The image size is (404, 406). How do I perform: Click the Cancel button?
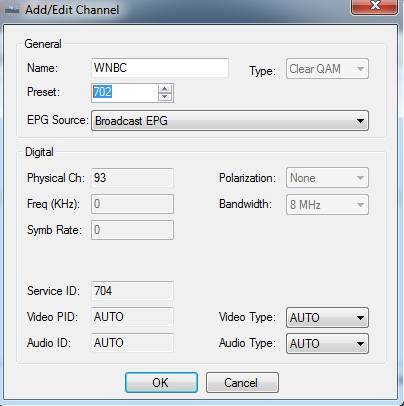pyautogui.click(x=242, y=383)
